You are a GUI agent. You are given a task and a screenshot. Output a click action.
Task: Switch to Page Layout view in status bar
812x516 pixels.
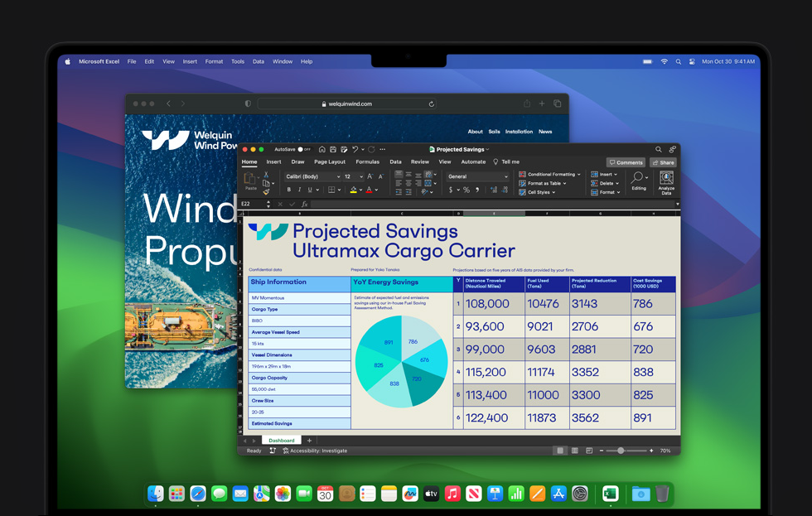click(x=574, y=451)
